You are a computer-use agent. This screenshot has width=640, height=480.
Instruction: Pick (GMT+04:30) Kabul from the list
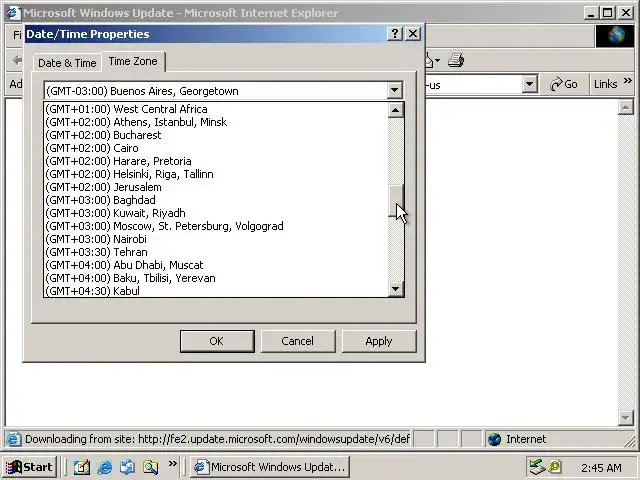pyautogui.click(x=216, y=291)
